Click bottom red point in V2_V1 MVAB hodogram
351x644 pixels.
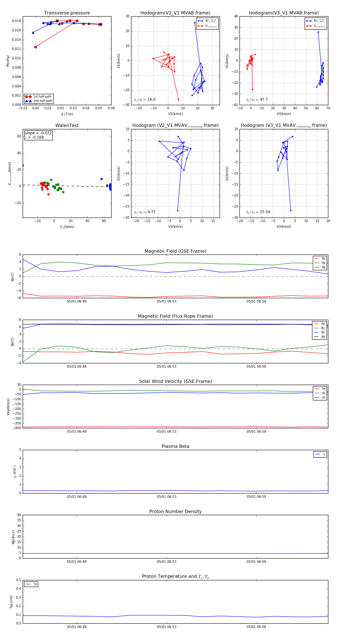[x=178, y=99]
